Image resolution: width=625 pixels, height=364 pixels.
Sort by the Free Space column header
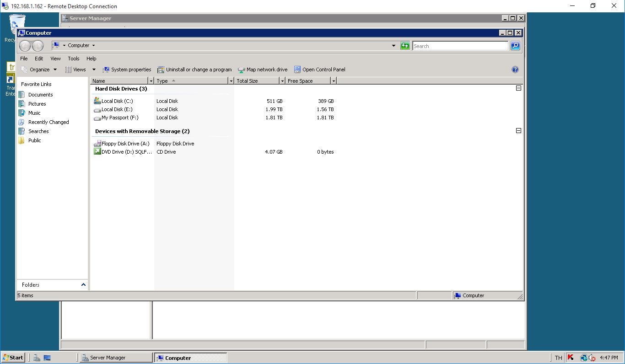308,81
